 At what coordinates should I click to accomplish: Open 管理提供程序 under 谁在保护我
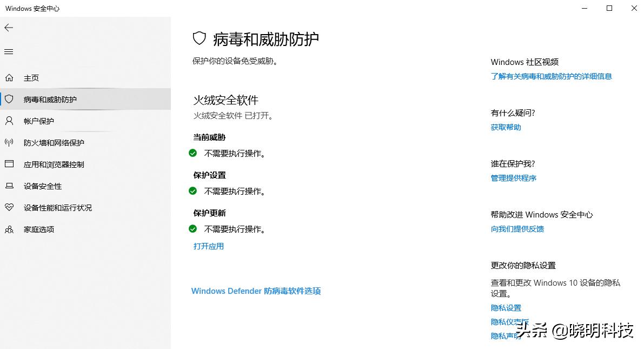pyautogui.click(x=513, y=177)
